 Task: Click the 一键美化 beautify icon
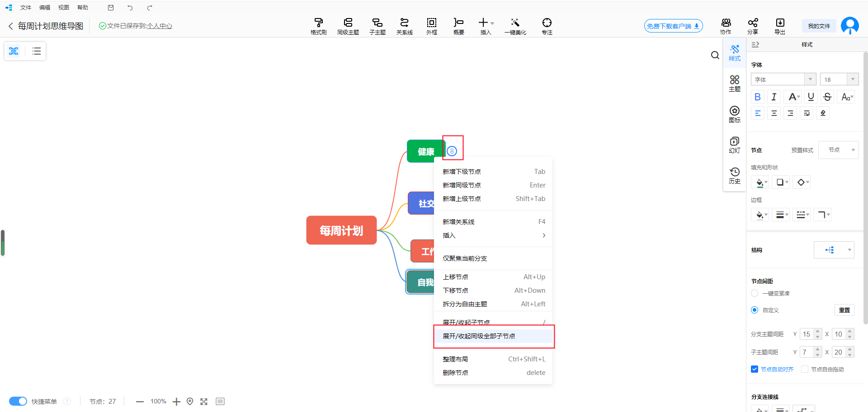coord(515,26)
